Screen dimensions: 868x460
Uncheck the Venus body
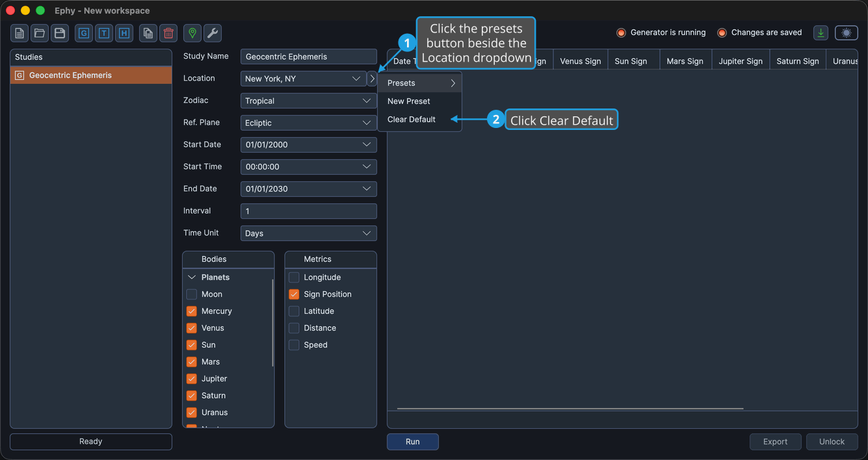[x=192, y=328]
